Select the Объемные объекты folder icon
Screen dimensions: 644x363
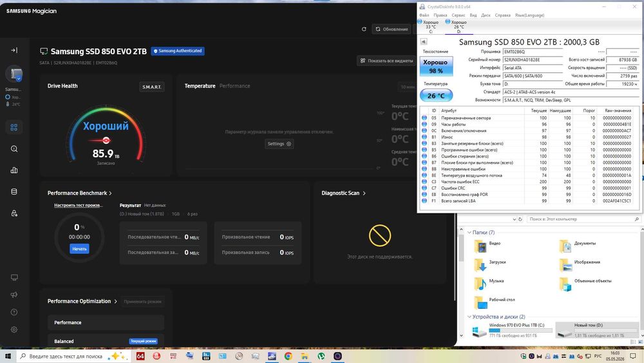[x=565, y=284]
